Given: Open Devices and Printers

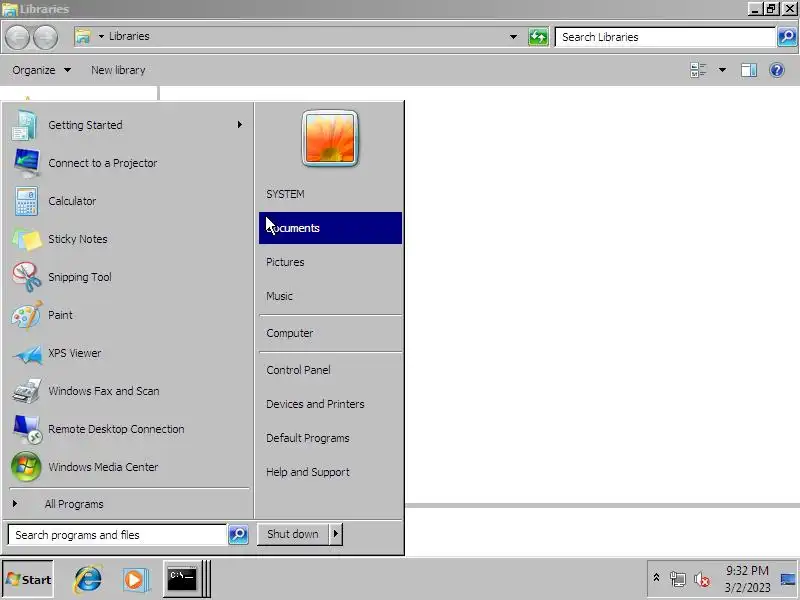Looking at the screenshot, I should click(330, 404).
